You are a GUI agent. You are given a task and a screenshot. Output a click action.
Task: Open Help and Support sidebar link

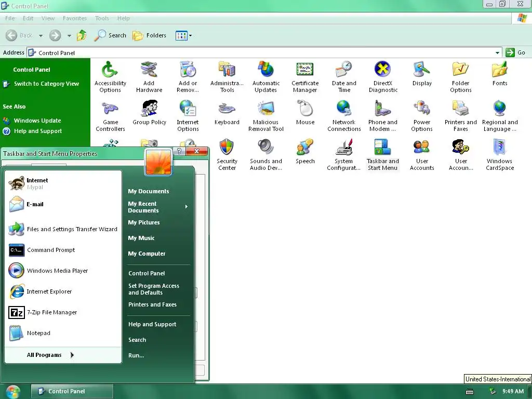tap(37, 131)
